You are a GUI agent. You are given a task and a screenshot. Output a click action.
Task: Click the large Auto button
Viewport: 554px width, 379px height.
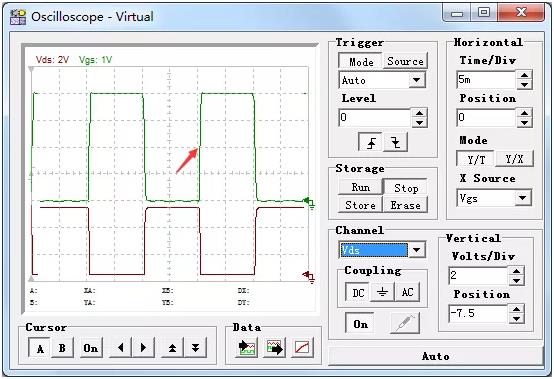pyautogui.click(x=436, y=356)
